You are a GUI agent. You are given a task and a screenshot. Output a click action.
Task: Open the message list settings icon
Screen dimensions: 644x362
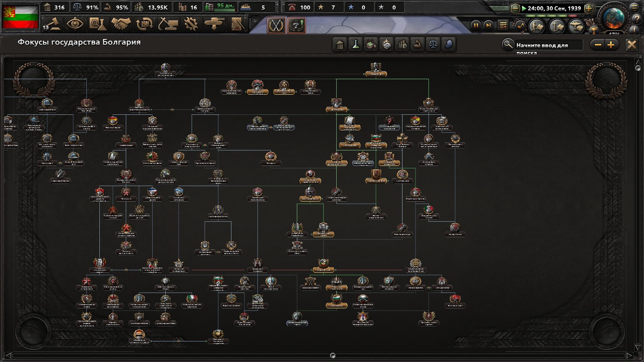504,26
